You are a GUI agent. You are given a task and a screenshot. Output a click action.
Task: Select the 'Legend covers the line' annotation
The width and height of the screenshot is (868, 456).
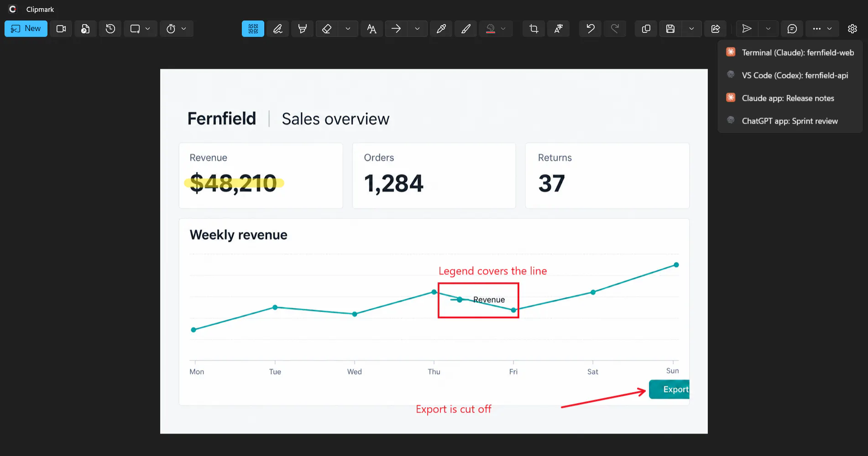tap(492, 271)
